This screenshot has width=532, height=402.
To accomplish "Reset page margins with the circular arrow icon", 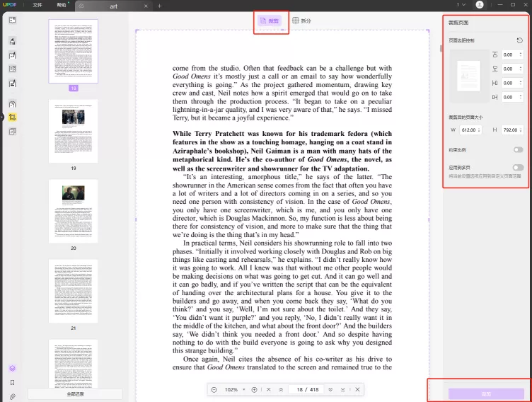I will [520, 40].
